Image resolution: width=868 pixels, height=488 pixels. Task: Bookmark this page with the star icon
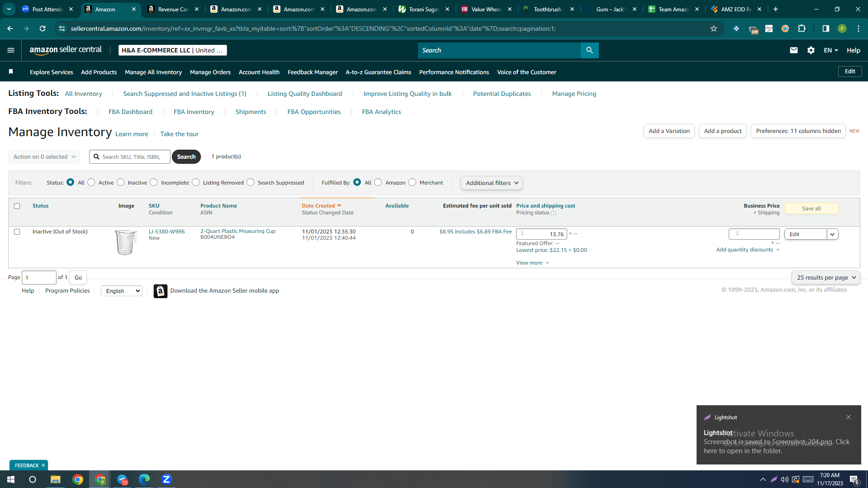tap(714, 28)
